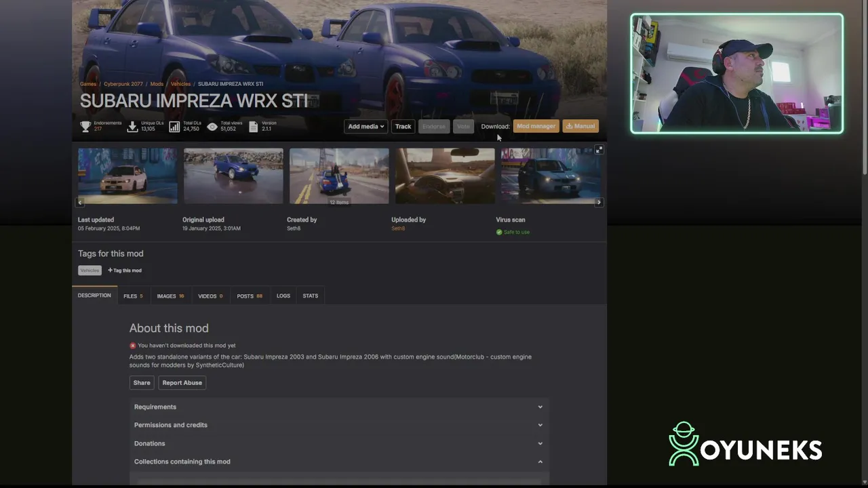Click the 12 items gallery label
This screenshot has width=868, height=488.
click(x=339, y=202)
